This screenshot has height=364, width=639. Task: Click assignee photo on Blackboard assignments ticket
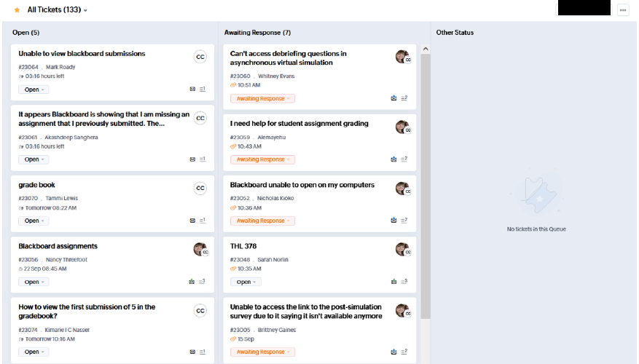coord(200,250)
